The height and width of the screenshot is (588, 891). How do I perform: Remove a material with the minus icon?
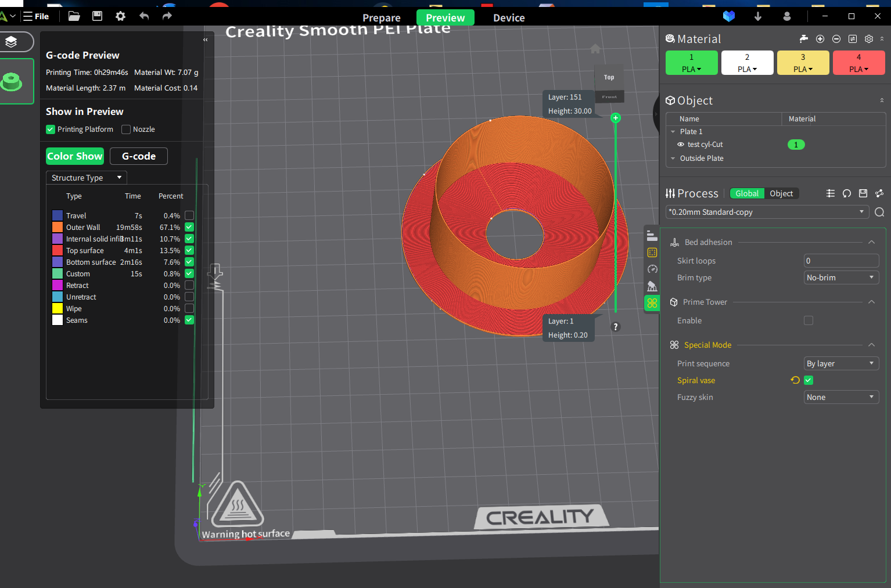tap(836, 39)
